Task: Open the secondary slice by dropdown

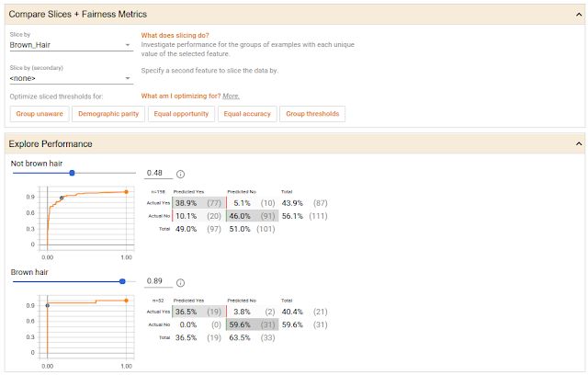Action: click(x=71, y=78)
